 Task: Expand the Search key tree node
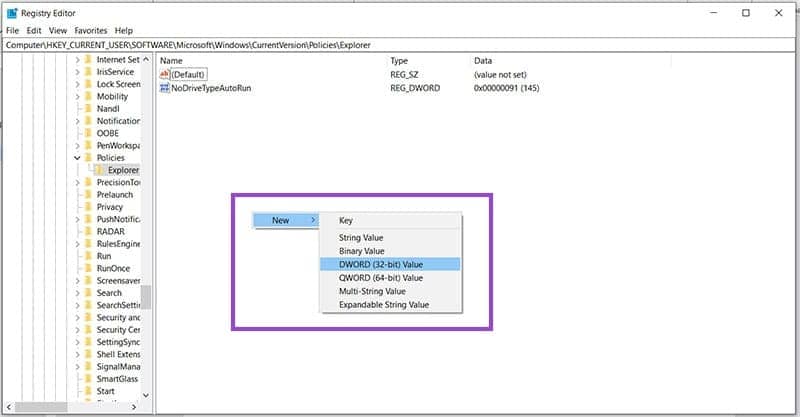tap(77, 293)
